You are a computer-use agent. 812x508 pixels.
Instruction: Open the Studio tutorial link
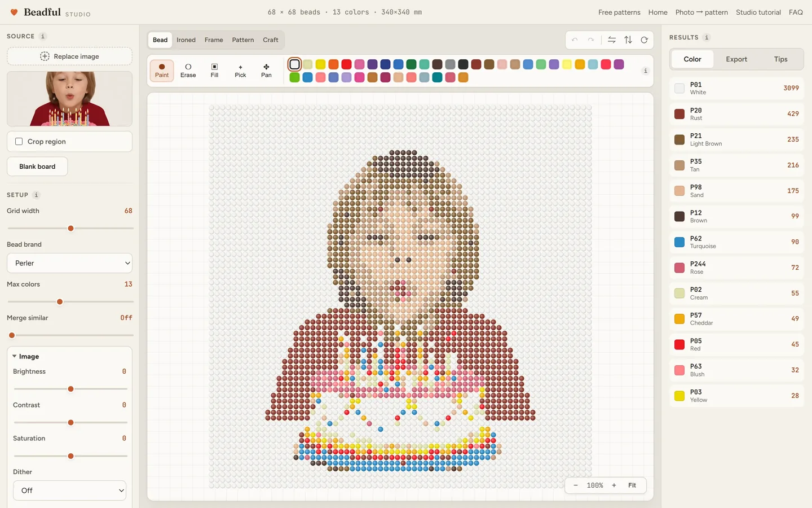pyautogui.click(x=758, y=12)
